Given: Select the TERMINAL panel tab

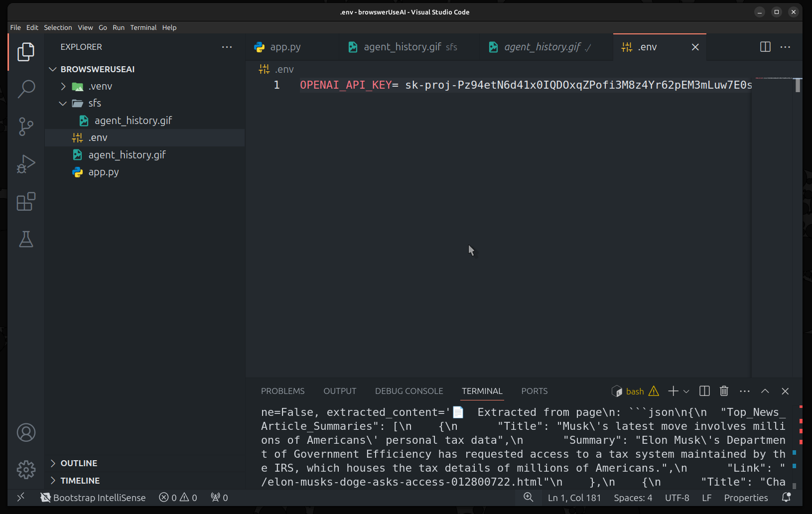Looking at the screenshot, I should click(482, 391).
